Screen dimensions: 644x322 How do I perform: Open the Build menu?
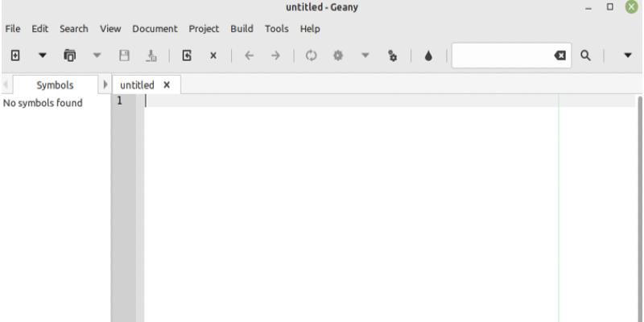(242, 29)
